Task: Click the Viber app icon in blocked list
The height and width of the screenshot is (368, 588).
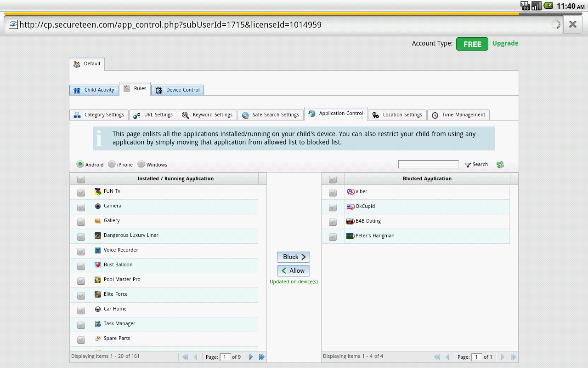Action: coord(351,191)
